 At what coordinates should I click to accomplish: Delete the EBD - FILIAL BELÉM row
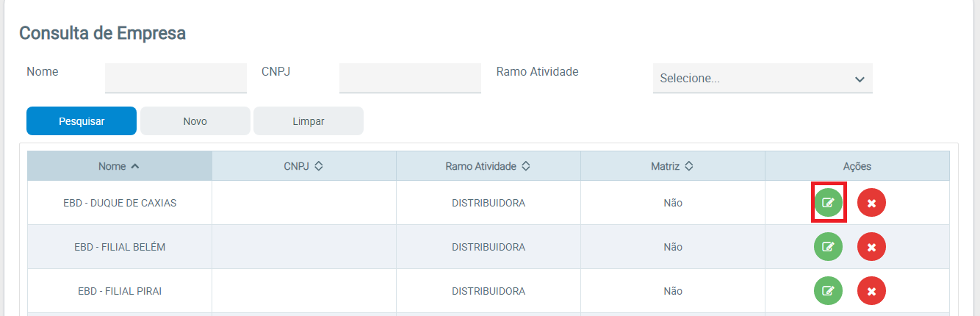(x=871, y=247)
